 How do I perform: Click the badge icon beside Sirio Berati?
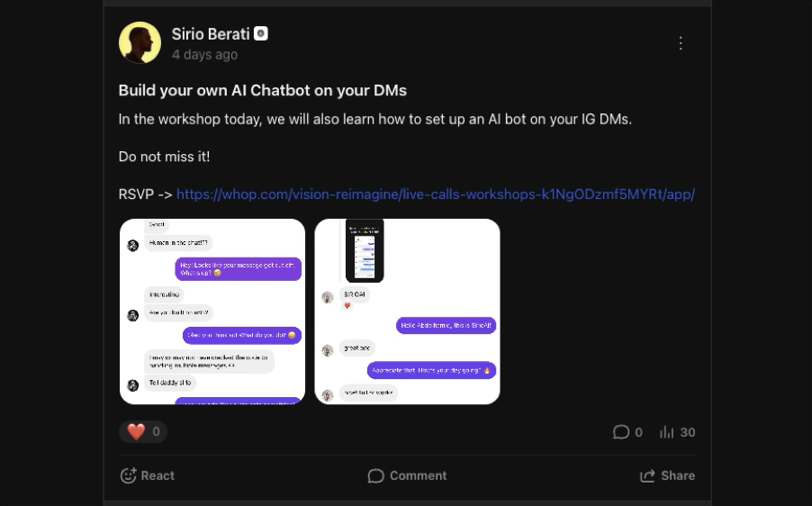click(261, 33)
